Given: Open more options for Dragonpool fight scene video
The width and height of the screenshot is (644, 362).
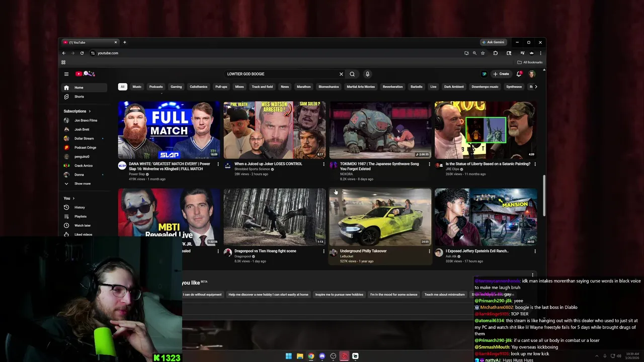Looking at the screenshot, I should tap(324, 251).
